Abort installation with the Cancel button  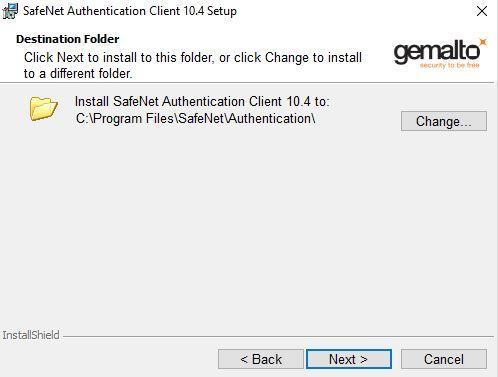point(444,359)
